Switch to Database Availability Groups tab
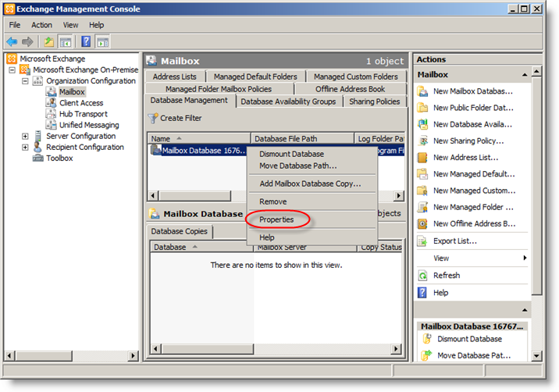The image size is (559, 392). click(x=288, y=102)
